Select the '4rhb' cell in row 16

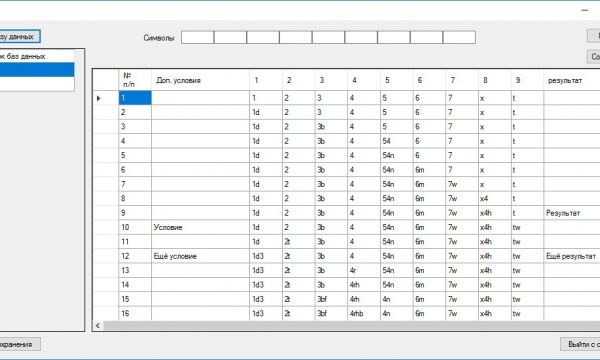point(364,313)
